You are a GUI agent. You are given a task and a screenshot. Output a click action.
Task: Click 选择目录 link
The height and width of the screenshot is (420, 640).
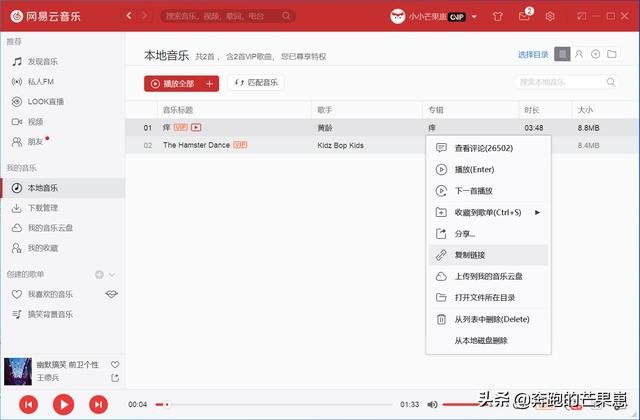tap(533, 54)
